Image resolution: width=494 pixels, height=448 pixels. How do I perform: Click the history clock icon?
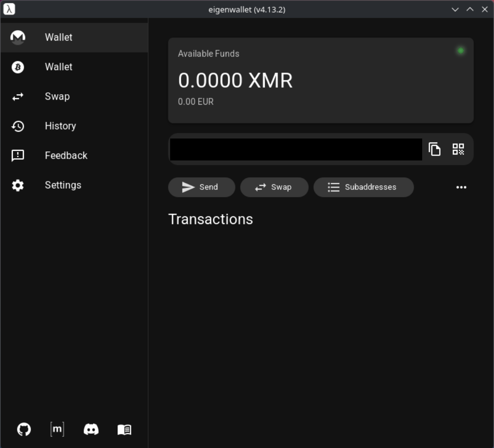[18, 126]
